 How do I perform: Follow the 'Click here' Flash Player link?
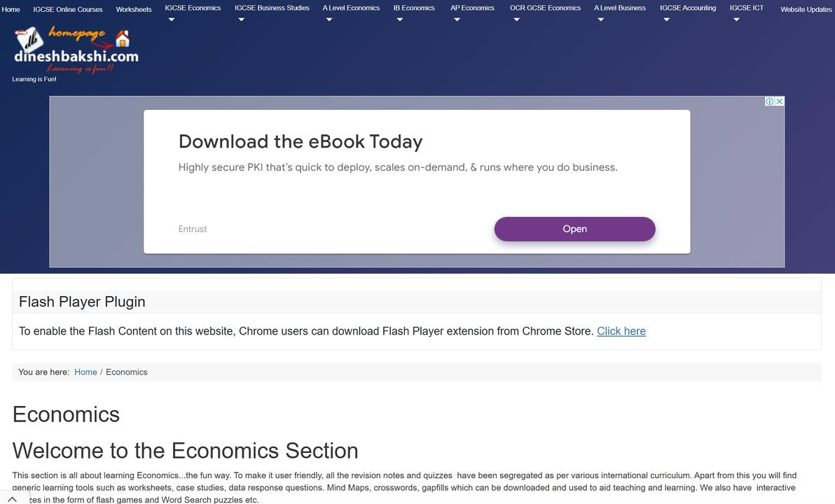coord(621,331)
